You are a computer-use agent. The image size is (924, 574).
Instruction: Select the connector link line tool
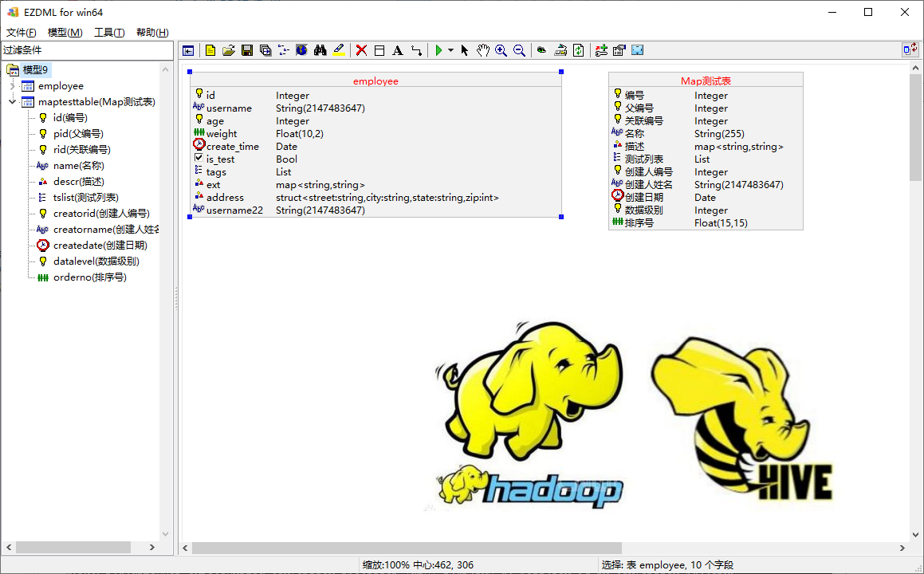[417, 51]
